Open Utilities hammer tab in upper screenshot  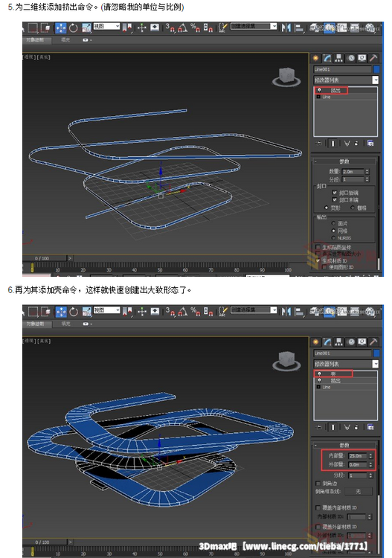373,58
